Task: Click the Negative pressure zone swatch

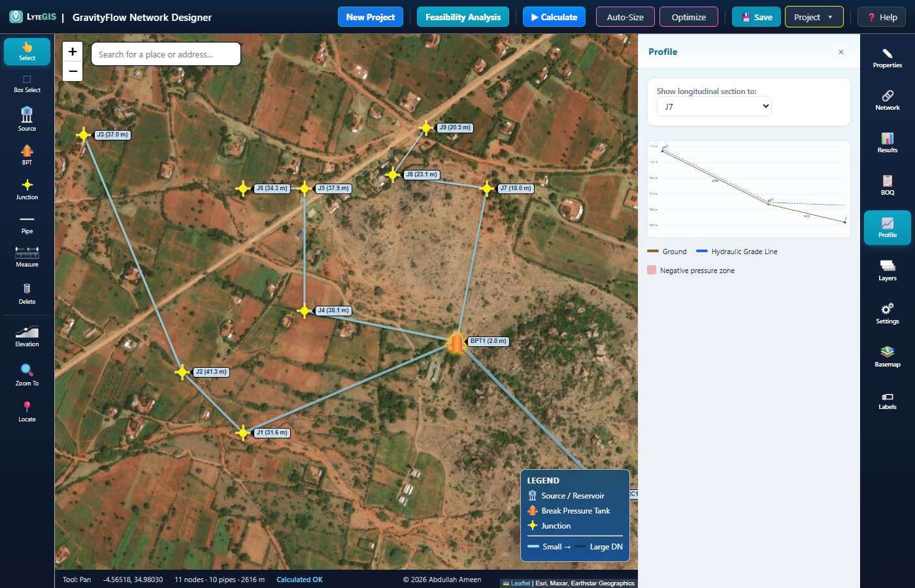Action: (x=652, y=270)
